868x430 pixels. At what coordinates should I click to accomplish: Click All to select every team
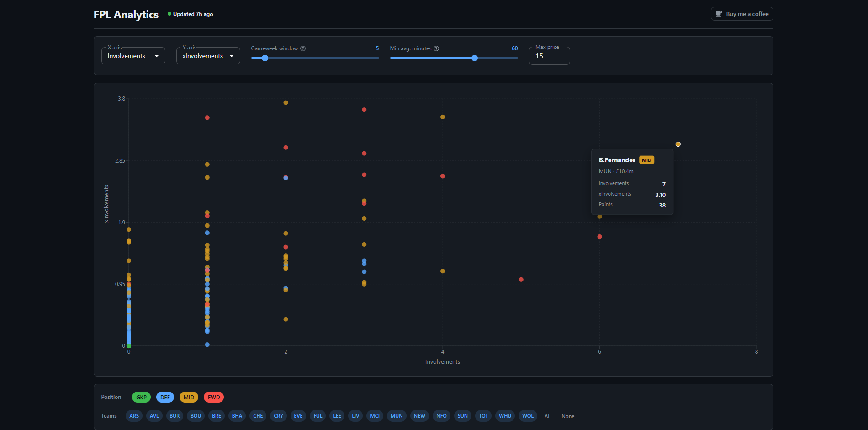click(x=547, y=416)
